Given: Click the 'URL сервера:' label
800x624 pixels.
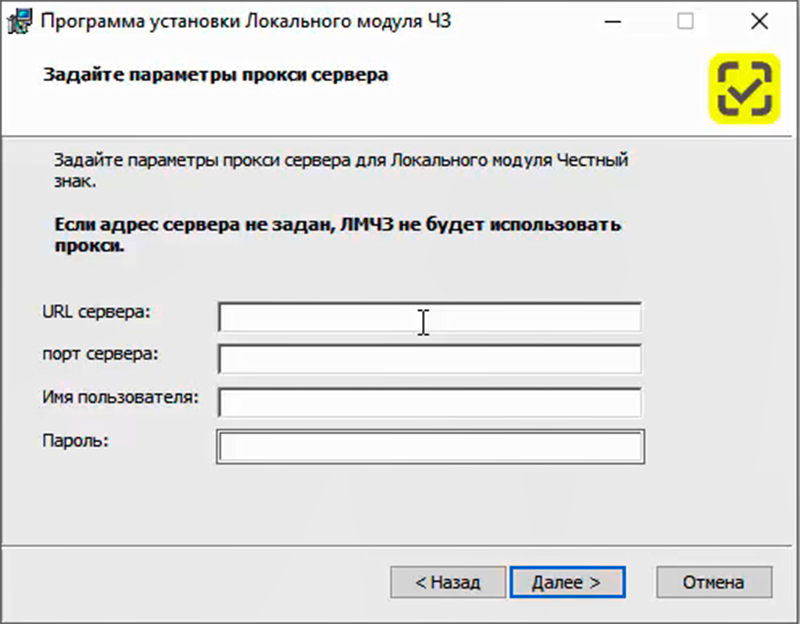Looking at the screenshot, I should 95,311.
